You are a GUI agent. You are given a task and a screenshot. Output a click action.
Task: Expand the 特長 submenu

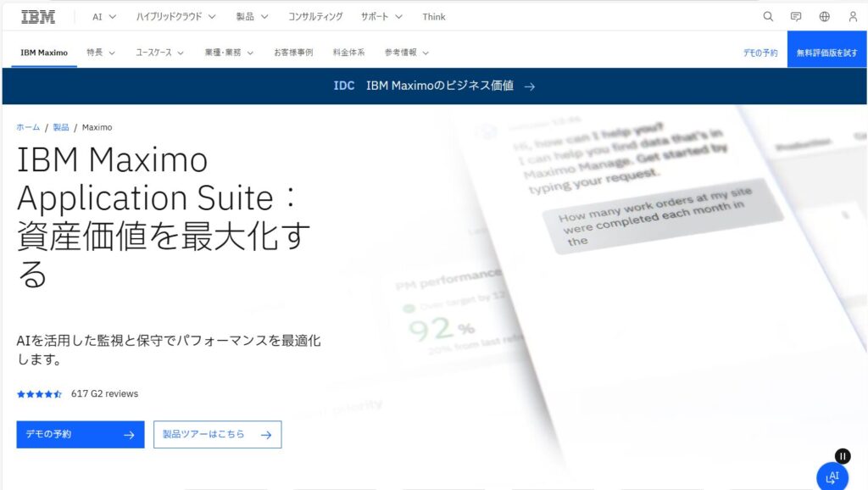(100, 53)
